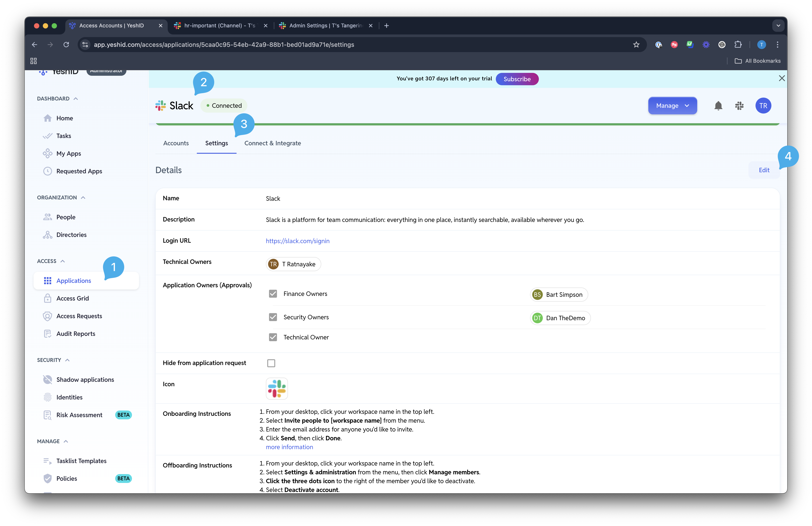Expand the Manage dropdown button
This screenshot has width=812, height=526.
[x=673, y=106]
